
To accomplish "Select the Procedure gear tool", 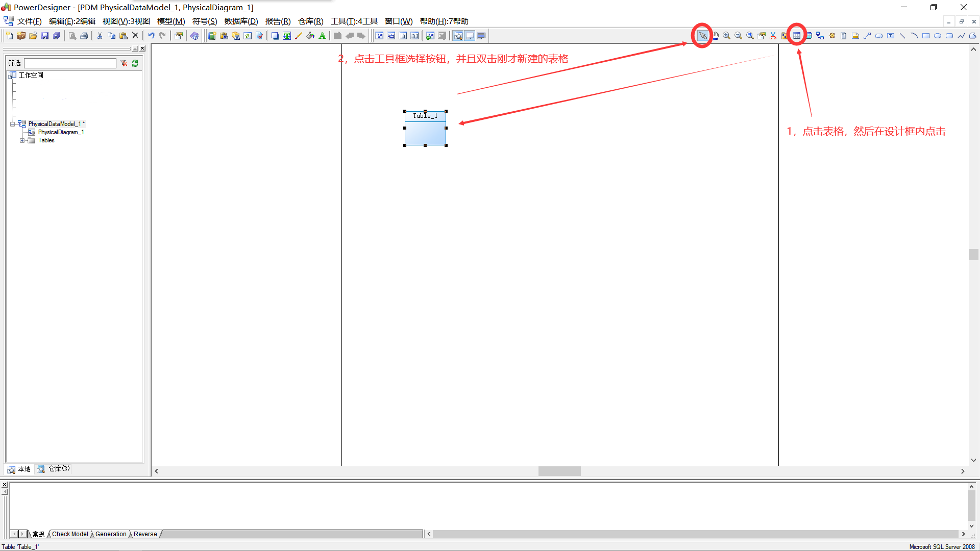I will tap(832, 36).
